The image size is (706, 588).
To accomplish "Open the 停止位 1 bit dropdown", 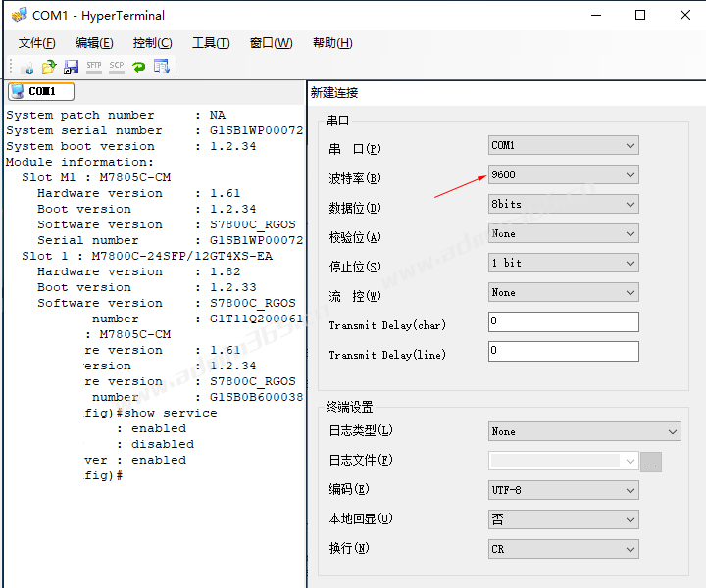I will click(x=563, y=263).
